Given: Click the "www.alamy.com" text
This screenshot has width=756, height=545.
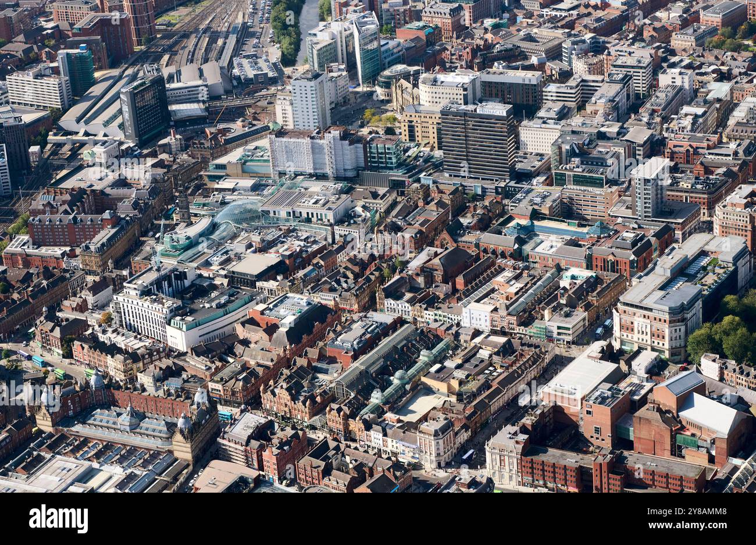Looking at the screenshot, I should click(687, 527).
